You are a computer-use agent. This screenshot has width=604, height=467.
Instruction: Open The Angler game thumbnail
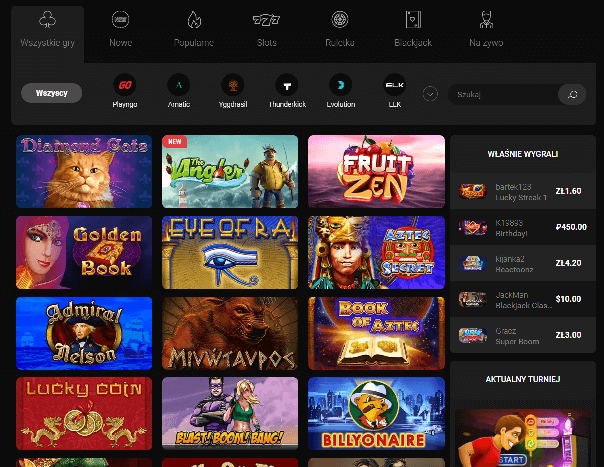click(230, 171)
